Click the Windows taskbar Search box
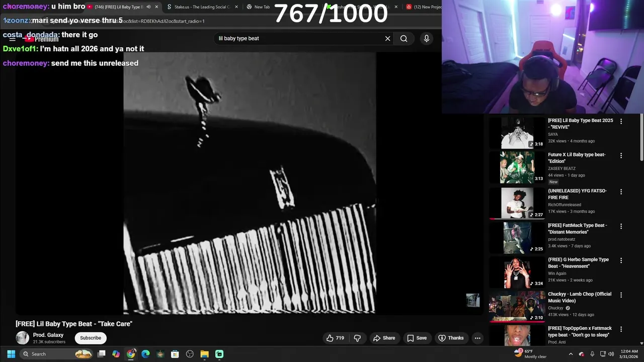The height and width of the screenshot is (362, 644). tap(56, 354)
